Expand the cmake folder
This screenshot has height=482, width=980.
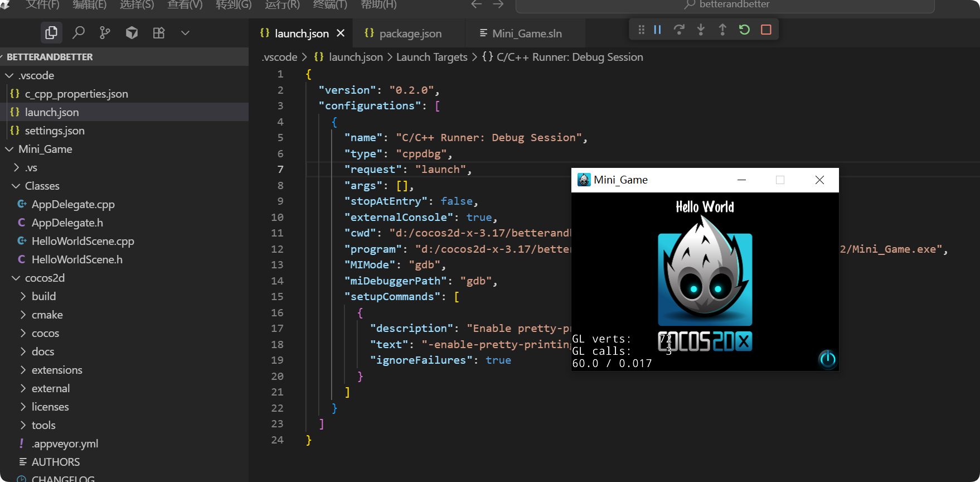[124, 315]
